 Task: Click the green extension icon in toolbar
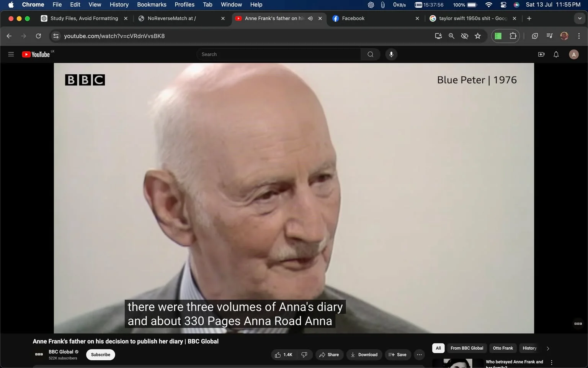pyautogui.click(x=498, y=36)
